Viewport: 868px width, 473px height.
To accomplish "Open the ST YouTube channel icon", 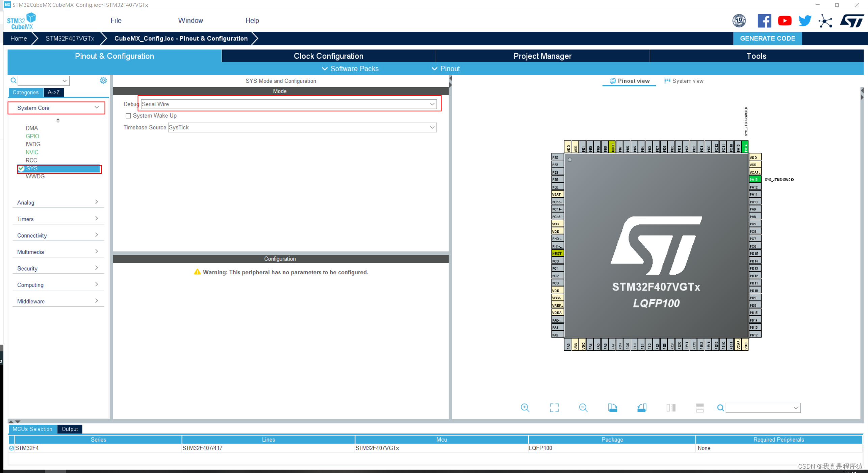I will point(785,21).
